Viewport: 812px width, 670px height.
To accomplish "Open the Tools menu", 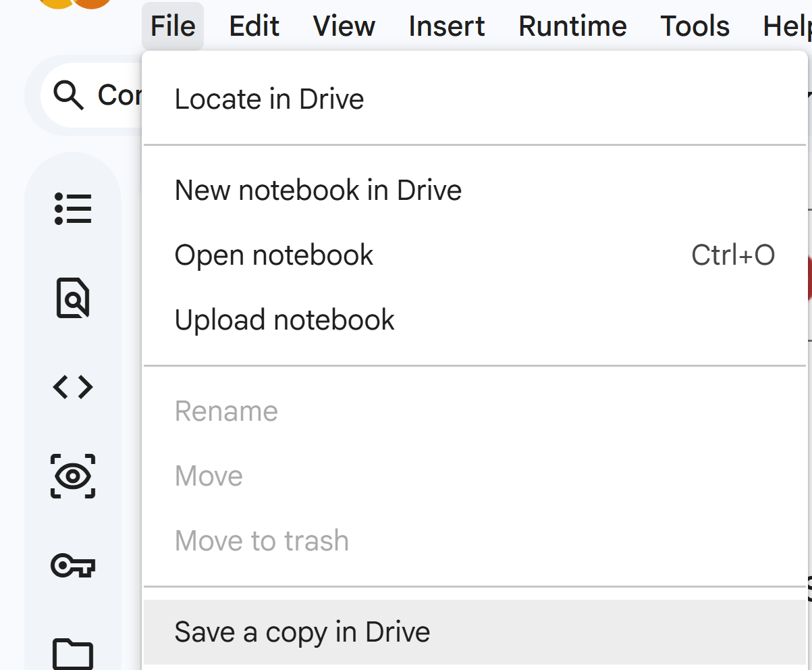I will coord(695,26).
